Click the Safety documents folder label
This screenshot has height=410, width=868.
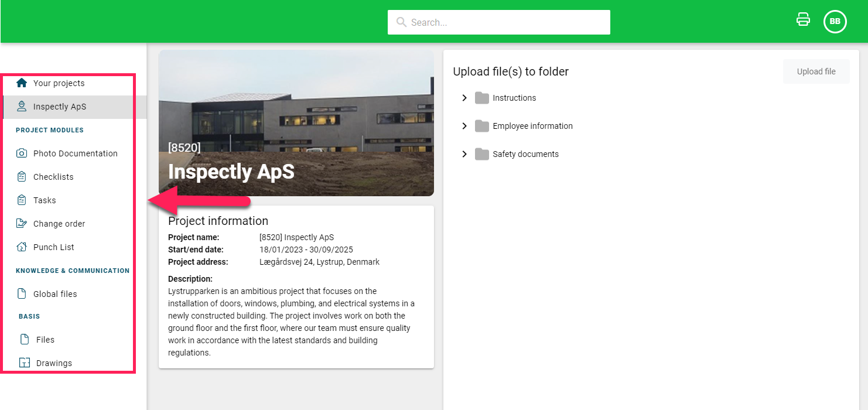tap(525, 154)
